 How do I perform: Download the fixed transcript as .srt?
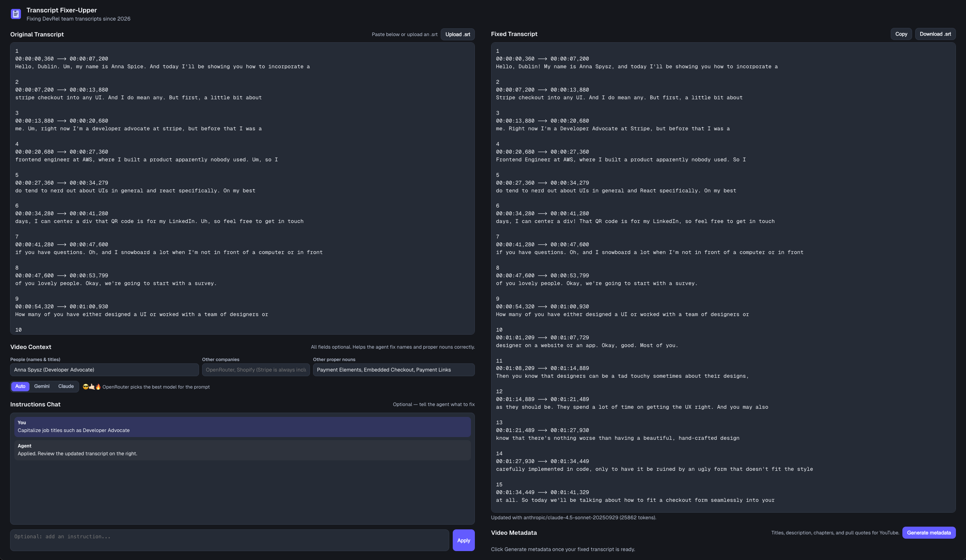click(x=935, y=34)
